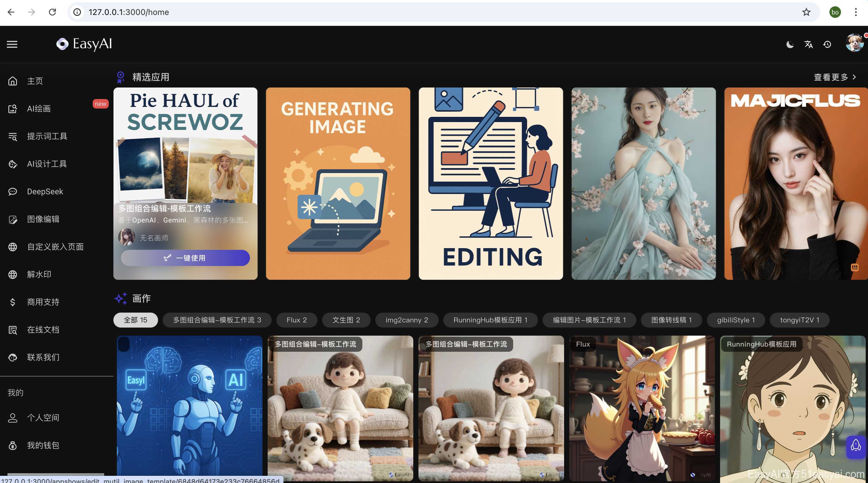
Task: Select the Flux 2 filter chip
Action: click(x=296, y=320)
